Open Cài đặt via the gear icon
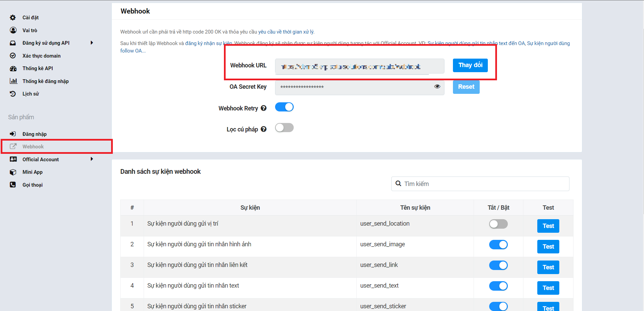The image size is (644, 311). tap(13, 17)
